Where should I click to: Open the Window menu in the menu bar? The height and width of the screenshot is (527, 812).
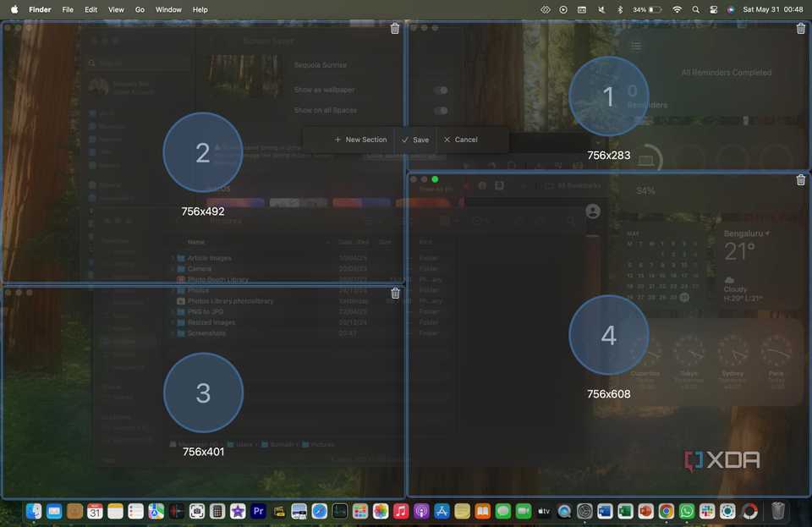168,9
